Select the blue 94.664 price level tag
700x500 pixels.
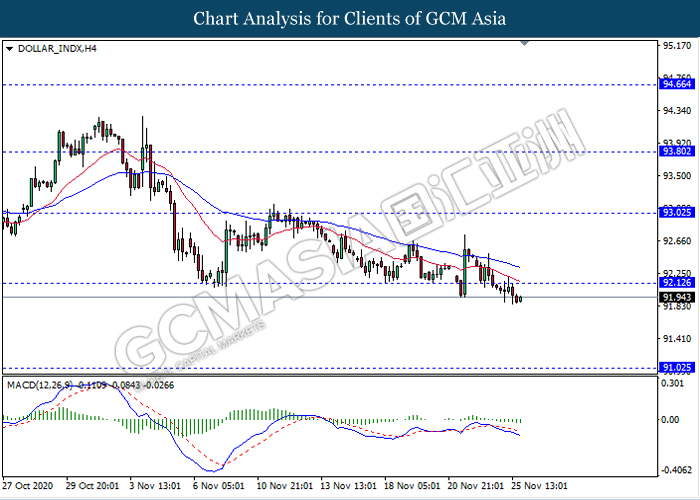pos(677,84)
